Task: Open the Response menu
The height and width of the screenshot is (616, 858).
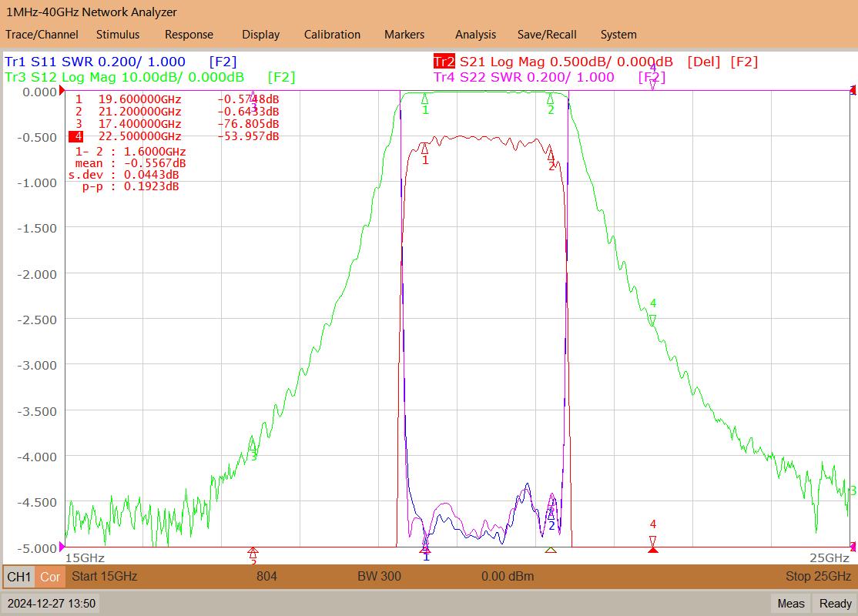Action: (189, 35)
